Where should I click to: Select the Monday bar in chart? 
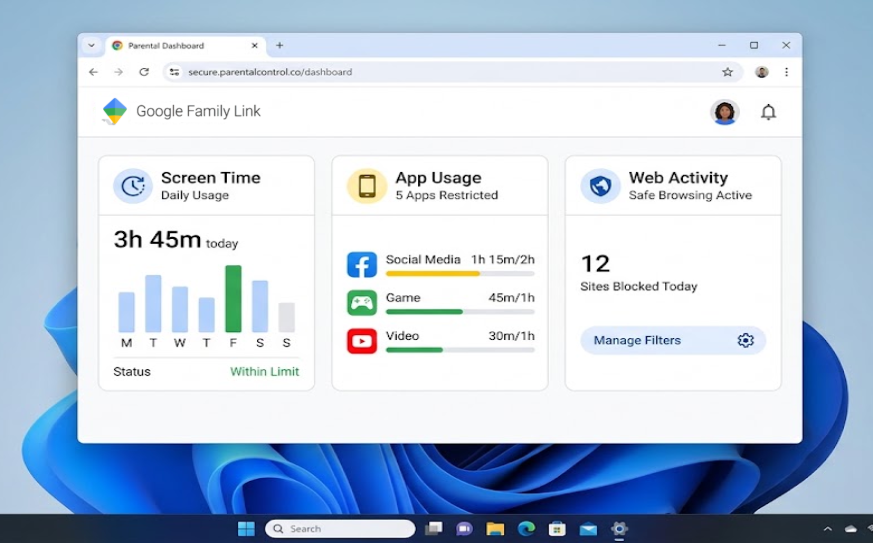point(126,312)
